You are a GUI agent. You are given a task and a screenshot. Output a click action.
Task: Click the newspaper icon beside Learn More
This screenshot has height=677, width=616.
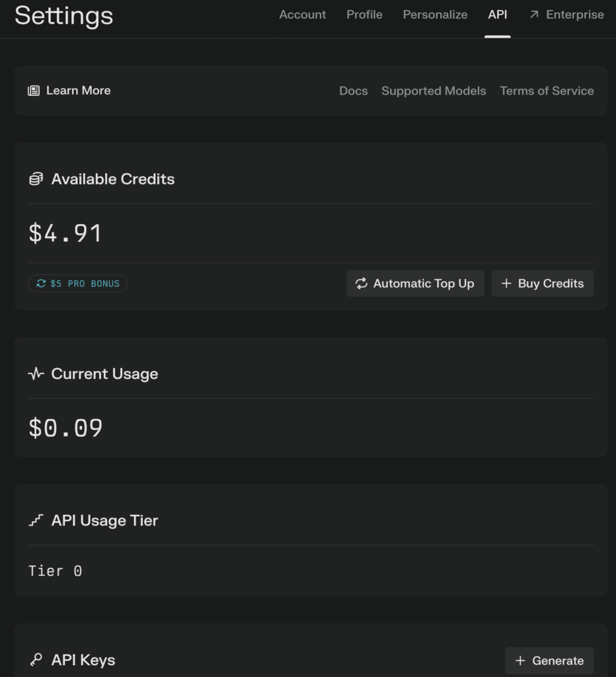pyautogui.click(x=34, y=91)
